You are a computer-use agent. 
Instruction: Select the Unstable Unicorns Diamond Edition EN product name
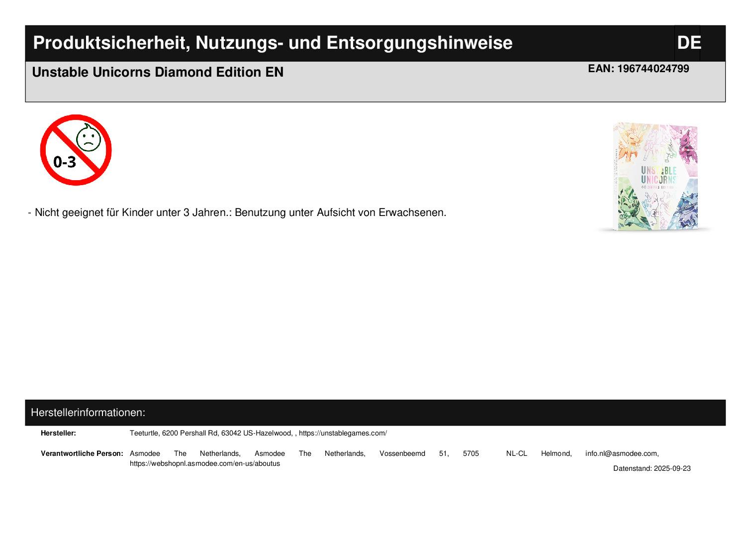pos(158,72)
